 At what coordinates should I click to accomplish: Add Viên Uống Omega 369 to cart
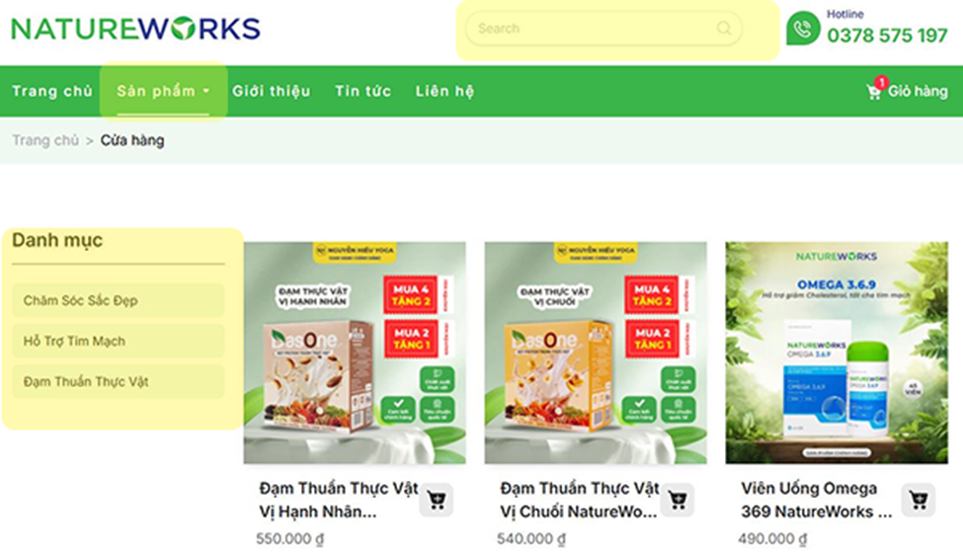(x=919, y=500)
